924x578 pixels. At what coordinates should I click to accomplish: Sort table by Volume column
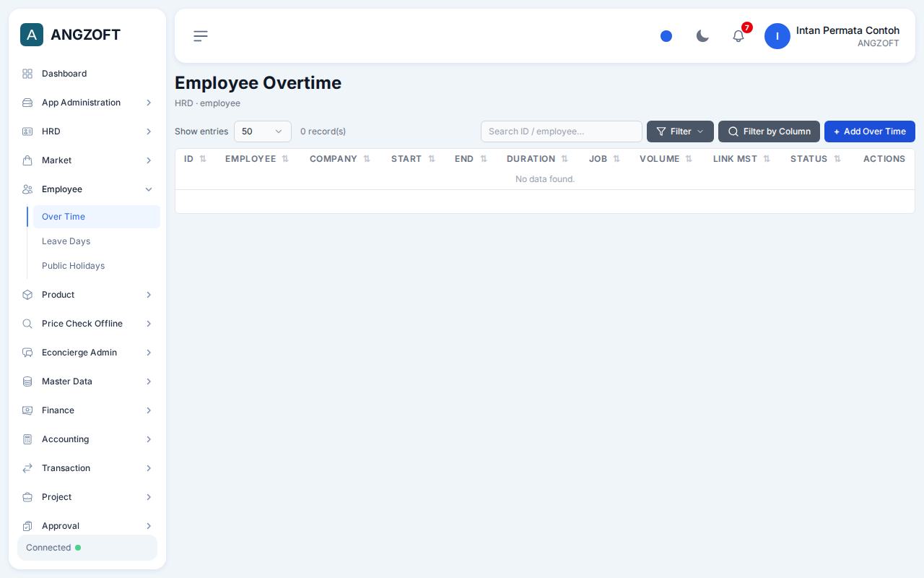tap(666, 159)
